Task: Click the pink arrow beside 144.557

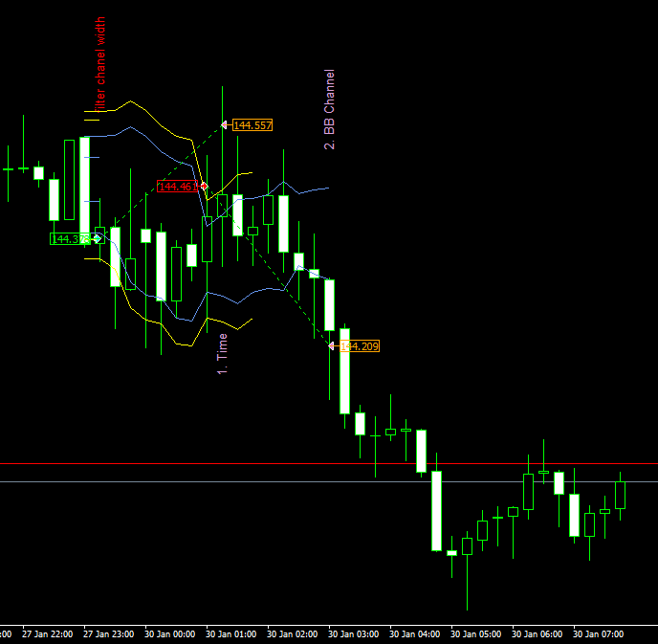Action: coord(224,125)
